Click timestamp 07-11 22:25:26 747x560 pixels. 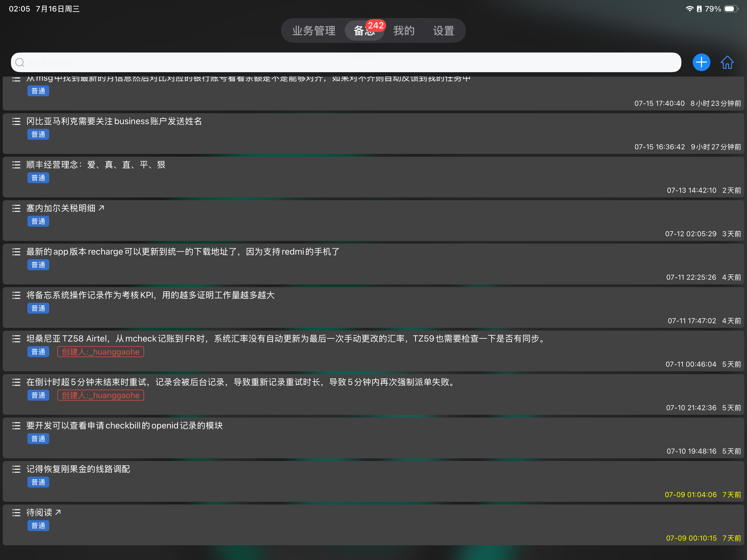(691, 277)
